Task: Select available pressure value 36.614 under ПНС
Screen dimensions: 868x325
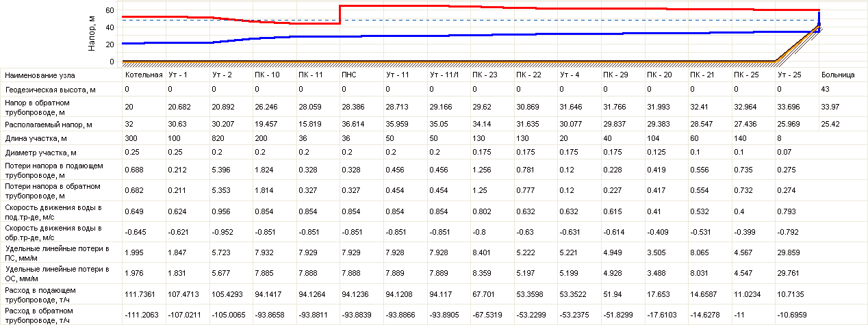Action: tap(353, 125)
